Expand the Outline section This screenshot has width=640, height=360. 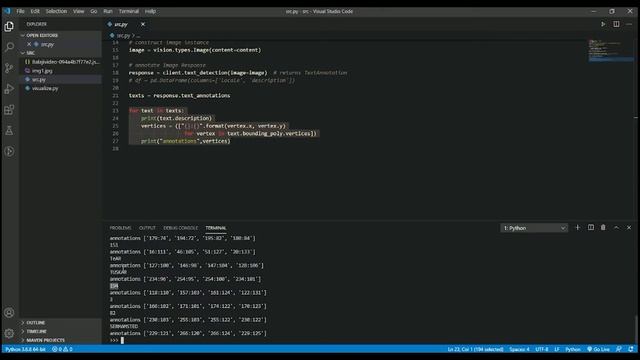point(60,322)
